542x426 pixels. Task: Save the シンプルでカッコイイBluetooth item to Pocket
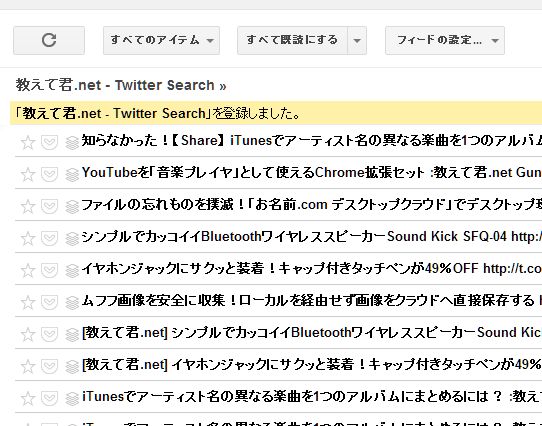tap(49, 238)
